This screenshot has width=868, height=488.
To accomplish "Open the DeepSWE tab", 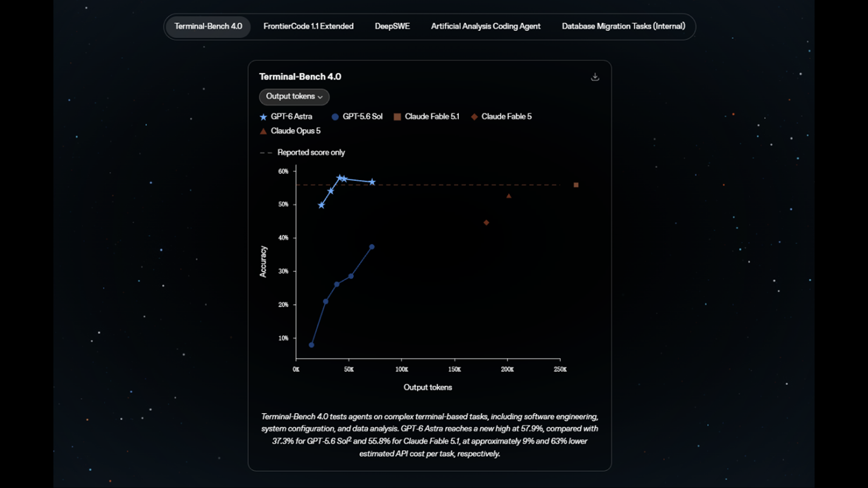I will pos(392,27).
